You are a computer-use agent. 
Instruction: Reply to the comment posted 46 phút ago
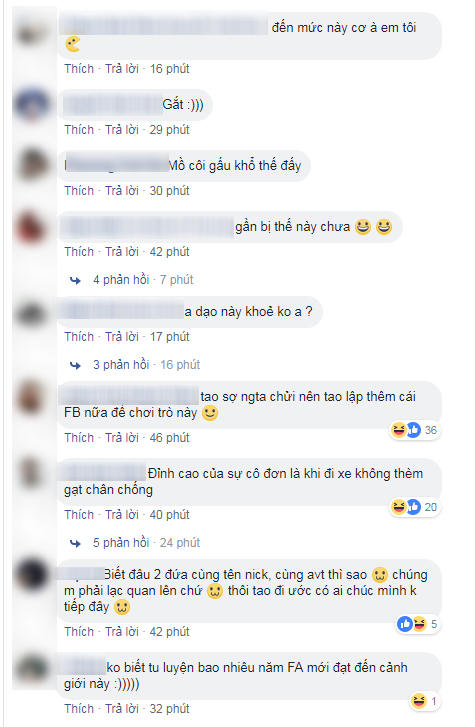122,438
